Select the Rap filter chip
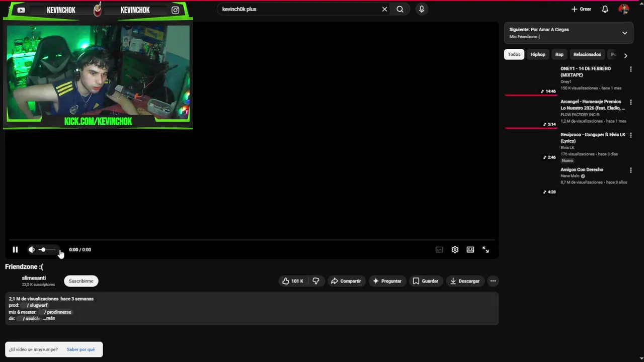 point(559,54)
